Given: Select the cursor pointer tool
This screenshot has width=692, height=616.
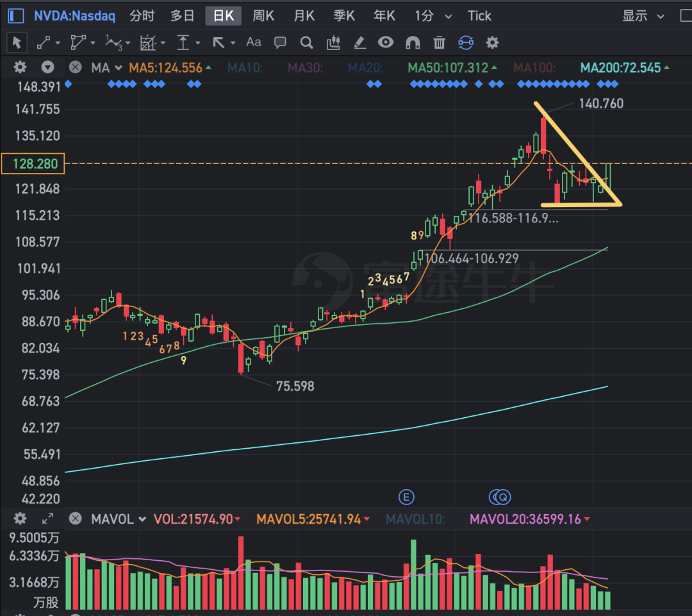Looking at the screenshot, I should [17, 43].
